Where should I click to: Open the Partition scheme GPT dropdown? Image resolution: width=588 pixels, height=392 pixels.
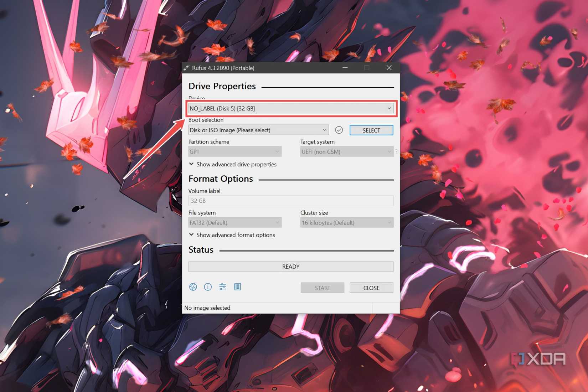click(x=235, y=152)
